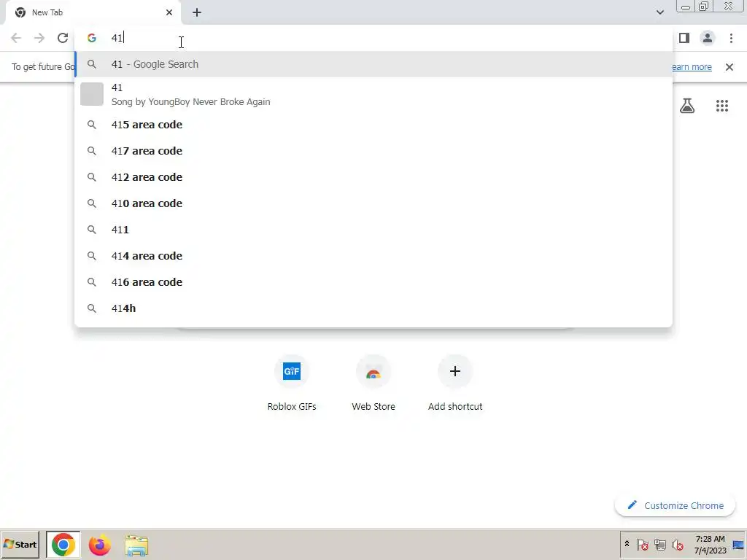This screenshot has width=747, height=560.
Task: Open the Windows Start button
Action: point(20,545)
